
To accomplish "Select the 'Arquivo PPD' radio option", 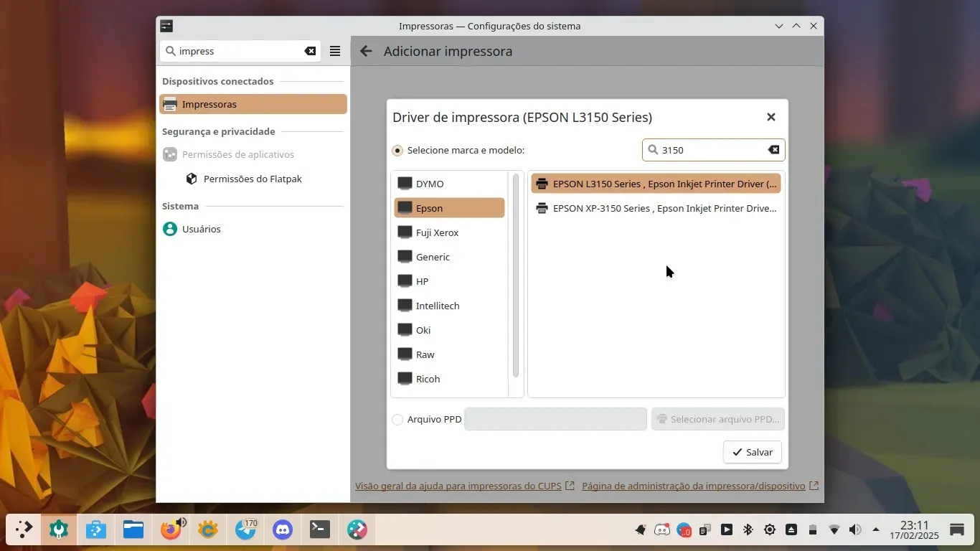I will coord(397,419).
